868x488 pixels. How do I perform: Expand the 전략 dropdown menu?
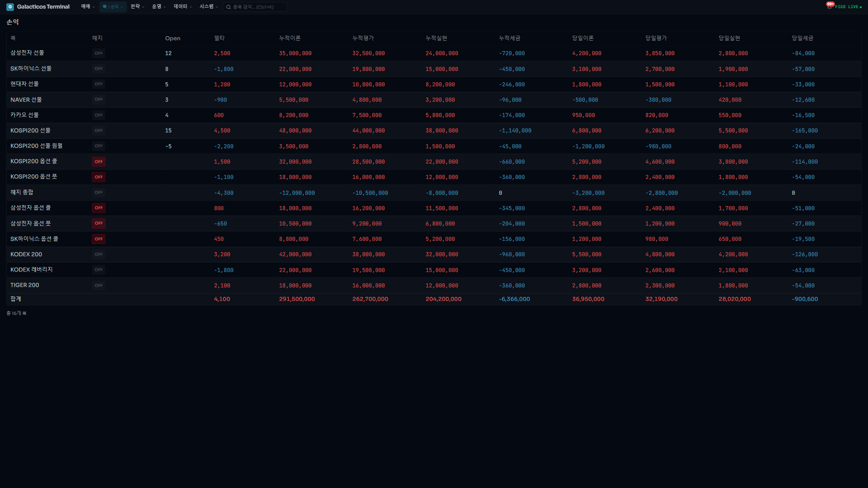pyautogui.click(x=137, y=7)
